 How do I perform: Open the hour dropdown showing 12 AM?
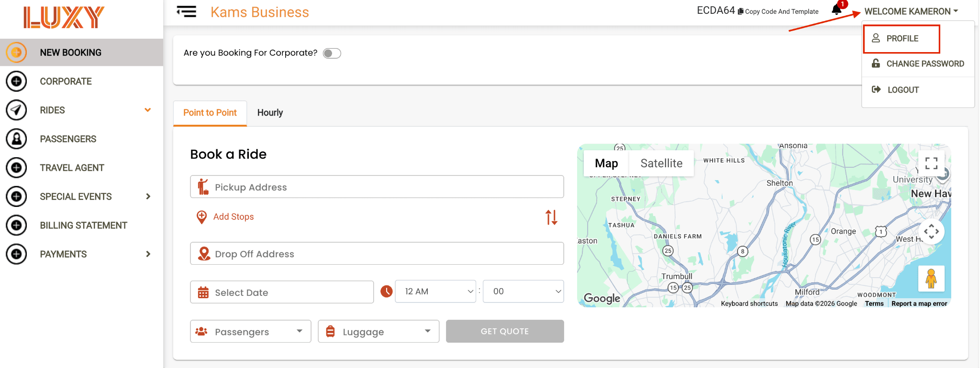coord(435,292)
